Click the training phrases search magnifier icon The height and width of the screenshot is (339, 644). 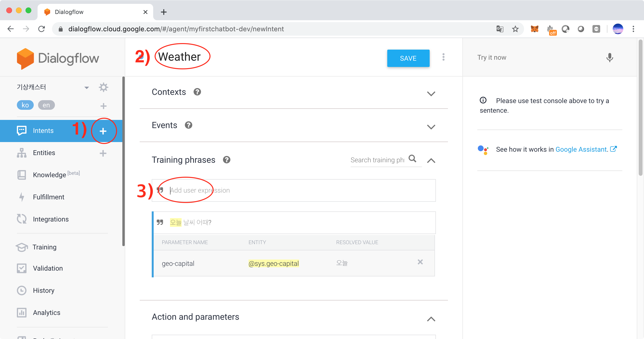point(412,159)
